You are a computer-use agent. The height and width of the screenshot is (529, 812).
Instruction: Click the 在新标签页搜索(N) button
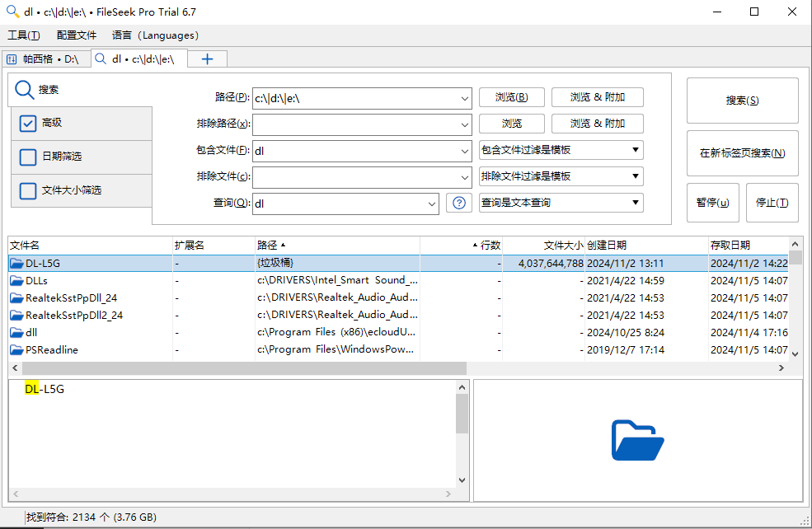742,153
